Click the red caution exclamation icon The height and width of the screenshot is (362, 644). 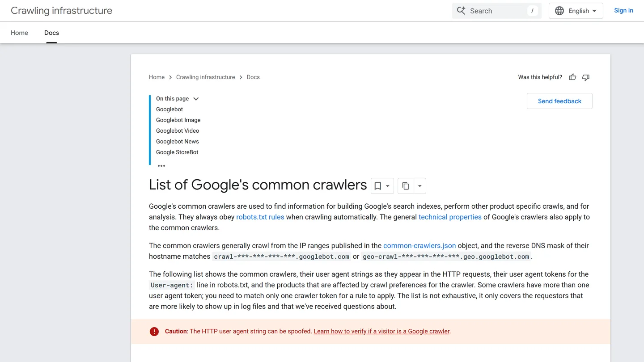coord(154,332)
